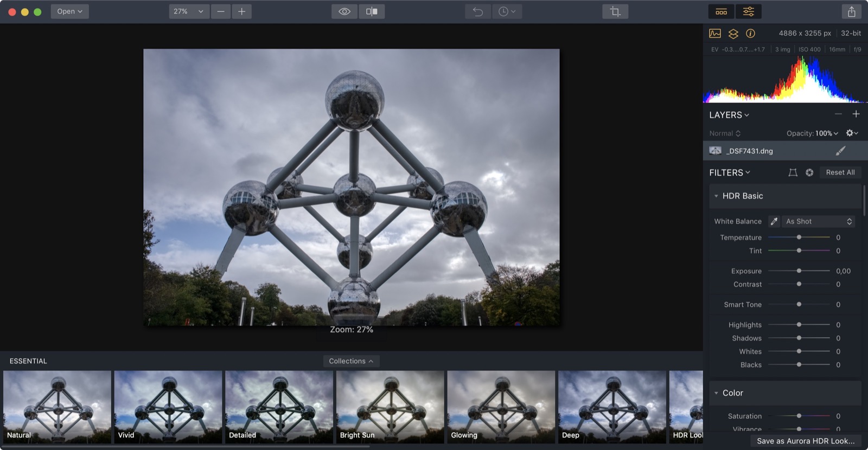This screenshot has height=450, width=868.
Task: Click the crop tool icon
Action: pyautogui.click(x=615, y=11)
